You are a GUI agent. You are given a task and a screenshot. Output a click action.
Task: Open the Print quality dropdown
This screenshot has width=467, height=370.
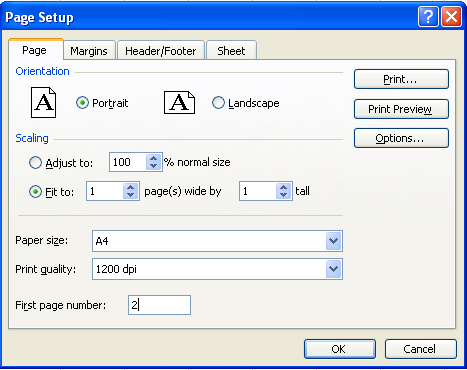(x=334, y=269)
